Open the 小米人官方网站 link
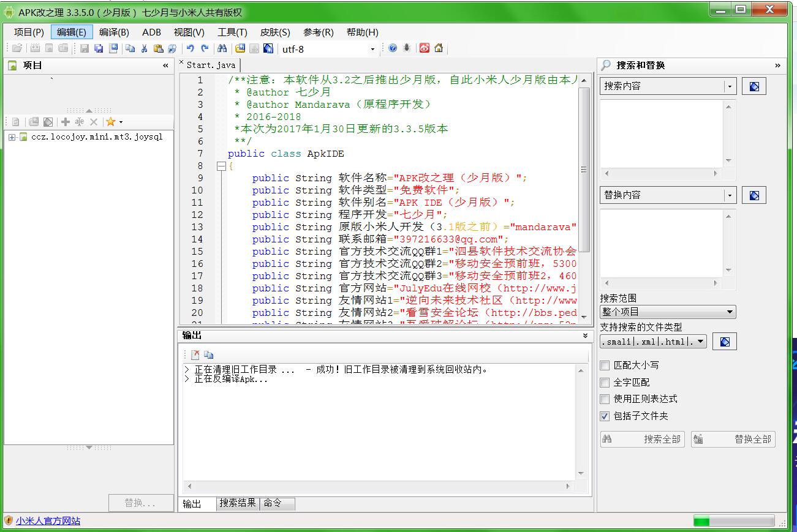This screenshot has width=797, height=532. click(48, 521)
